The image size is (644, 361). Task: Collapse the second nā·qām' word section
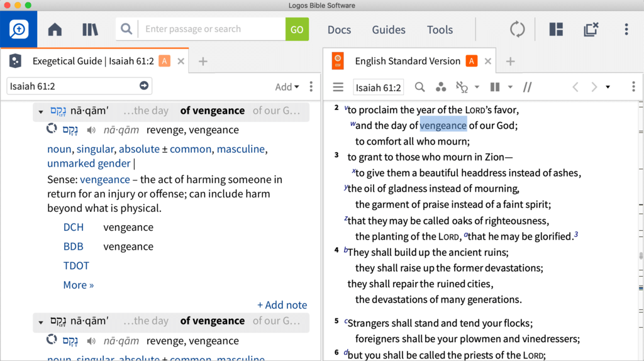(x=41, y=323)
